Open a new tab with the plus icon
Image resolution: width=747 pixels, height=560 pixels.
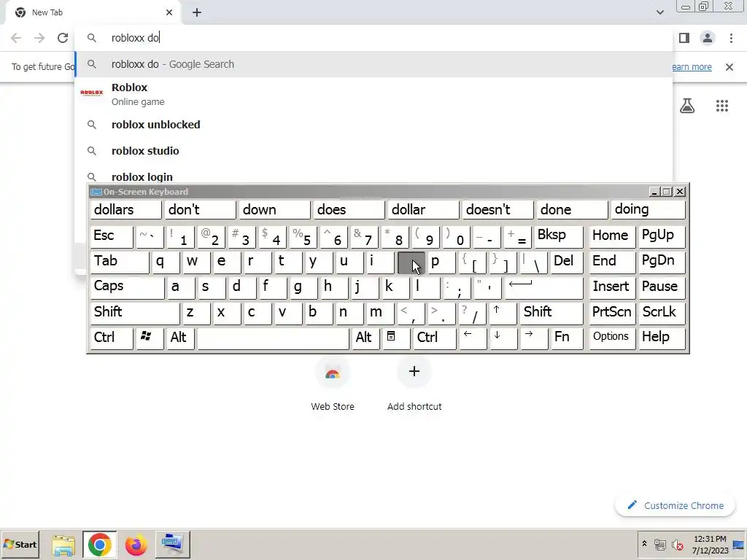(197, 12)
